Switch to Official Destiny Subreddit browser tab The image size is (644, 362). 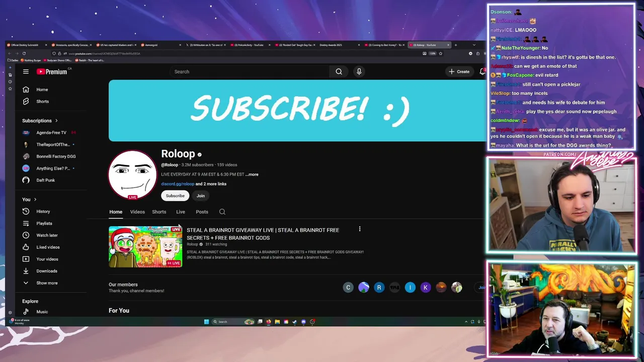[27, 45]
